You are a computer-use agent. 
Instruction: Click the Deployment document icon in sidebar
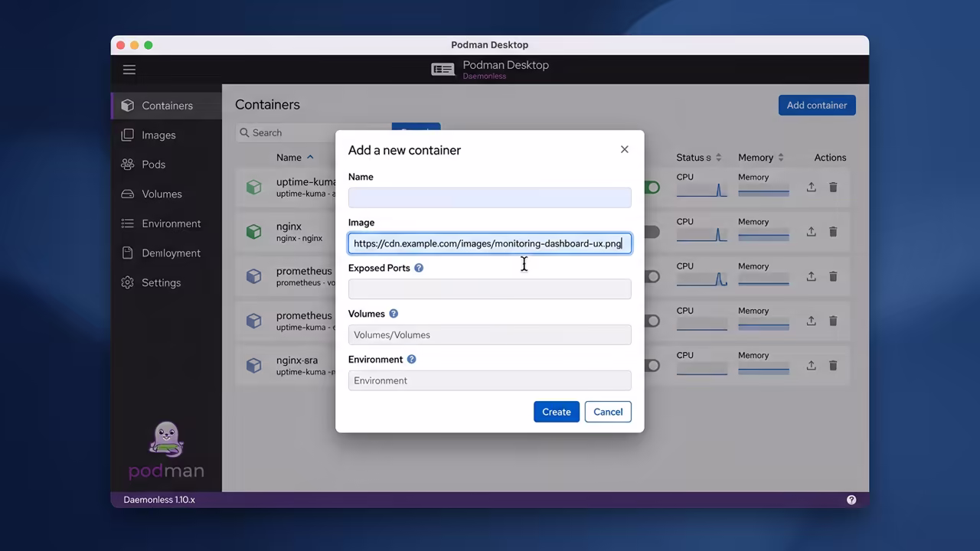(128, 253)
